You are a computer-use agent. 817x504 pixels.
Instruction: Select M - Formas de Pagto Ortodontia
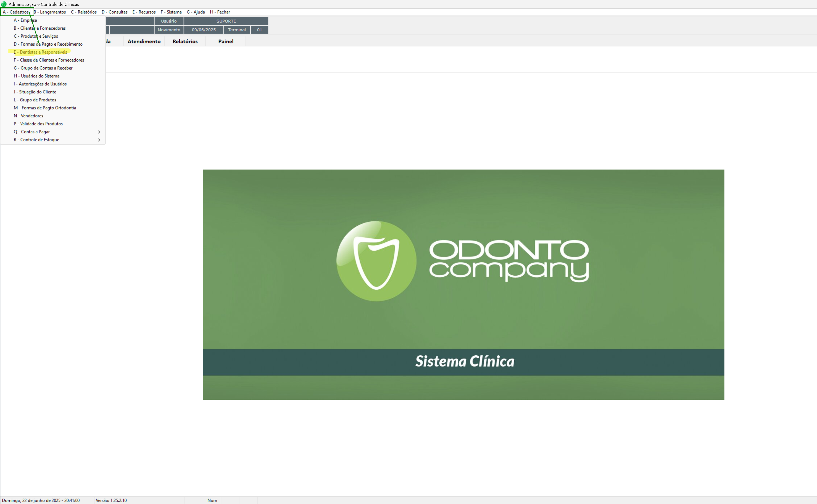click(x=45, y=108)
